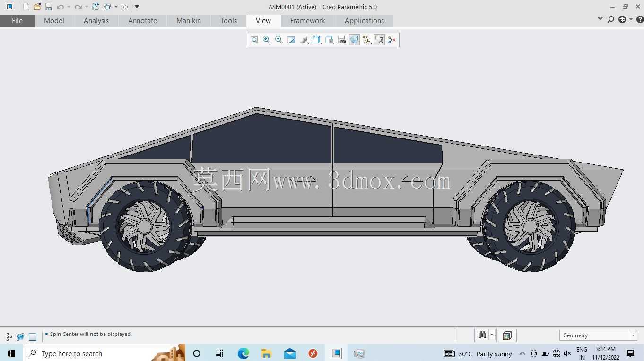Toggle full screen icon in status bar
This screenshot has height=361, width=644.
point(33,337)
